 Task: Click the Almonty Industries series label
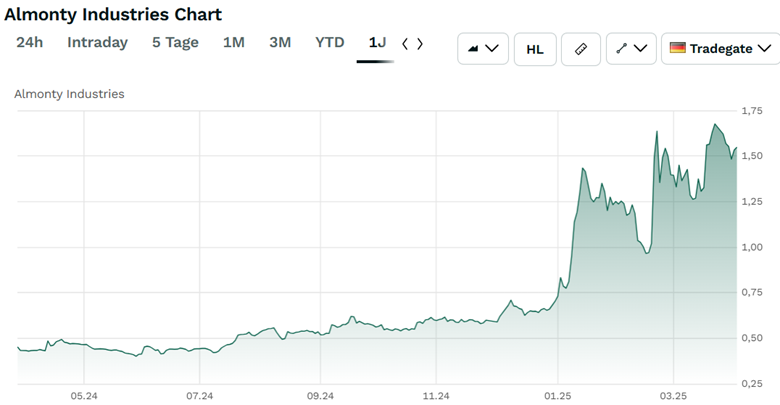tap(69, 94)
